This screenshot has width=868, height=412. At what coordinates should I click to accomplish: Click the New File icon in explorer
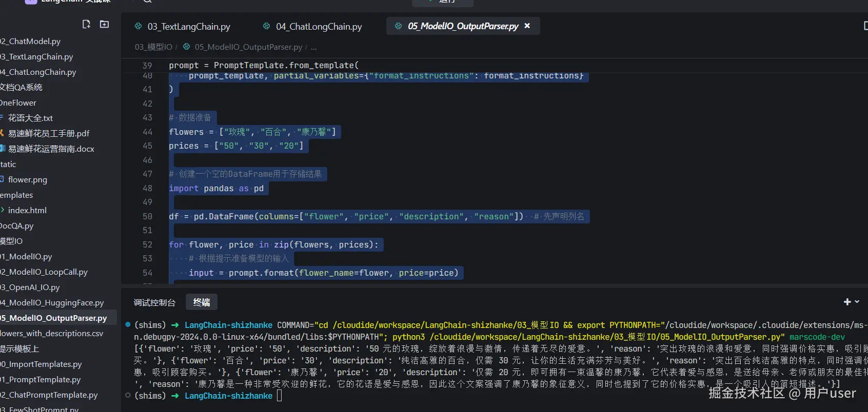point(86,24)
